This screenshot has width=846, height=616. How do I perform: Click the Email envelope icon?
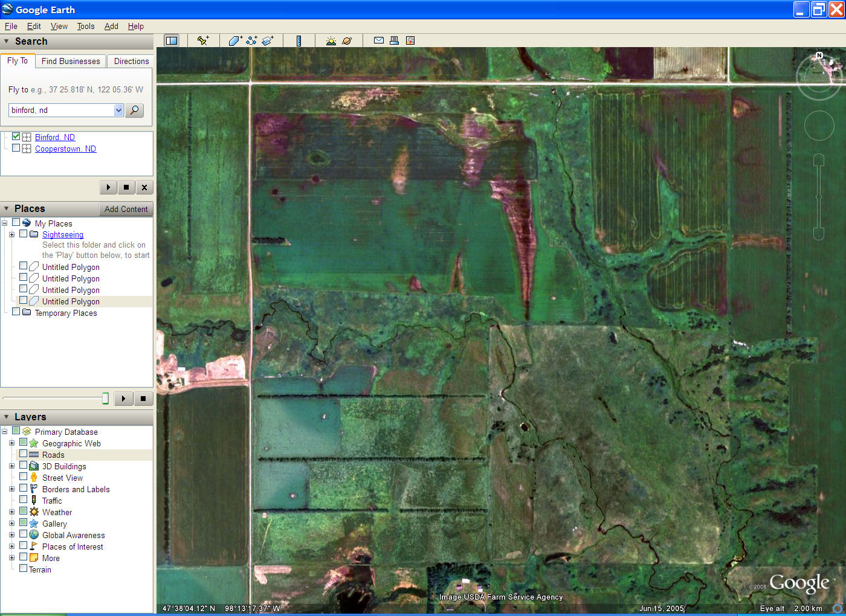379,40
